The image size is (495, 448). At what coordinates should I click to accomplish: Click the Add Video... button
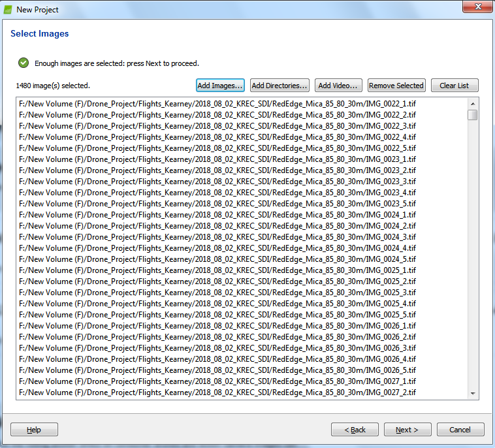click(338, 86)
